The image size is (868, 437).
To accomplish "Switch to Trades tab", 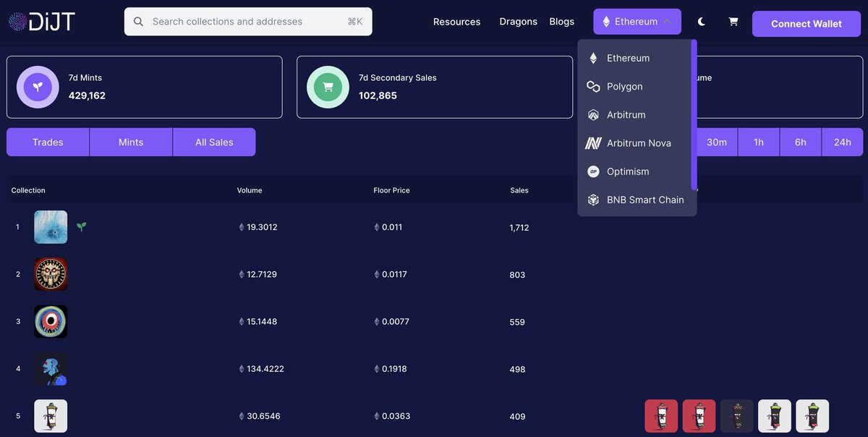I will 48,142.
